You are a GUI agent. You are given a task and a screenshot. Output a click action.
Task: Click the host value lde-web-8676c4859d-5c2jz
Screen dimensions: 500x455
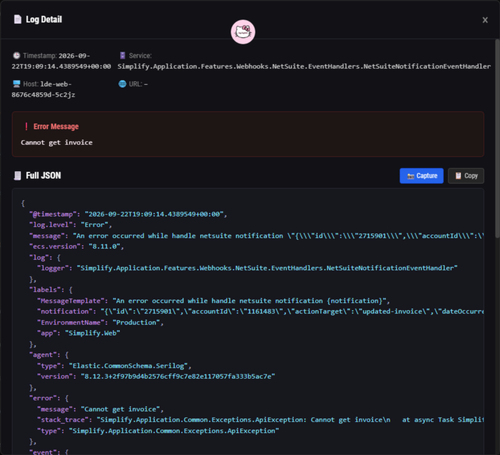(43, 89)
